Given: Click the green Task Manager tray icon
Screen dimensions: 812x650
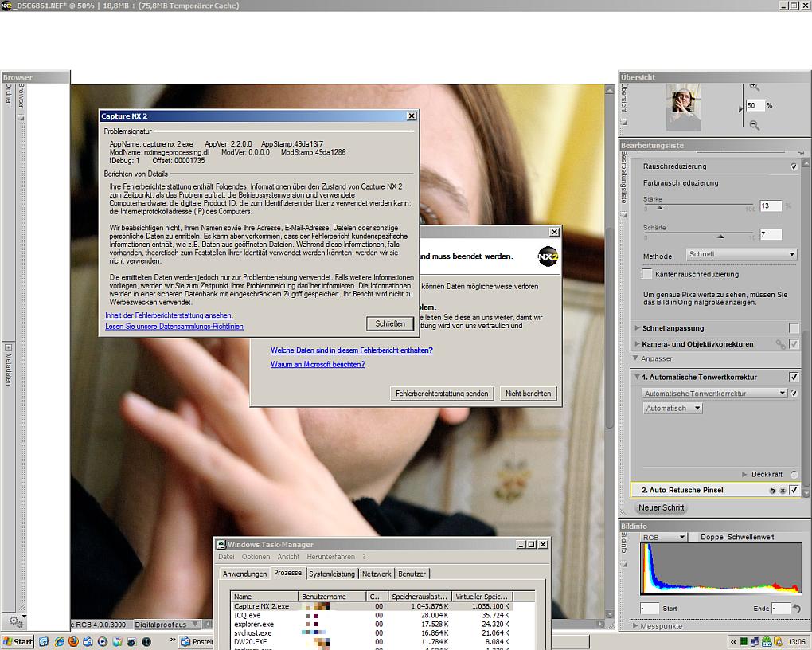Looking at the screenshot, I should point(744,642).
